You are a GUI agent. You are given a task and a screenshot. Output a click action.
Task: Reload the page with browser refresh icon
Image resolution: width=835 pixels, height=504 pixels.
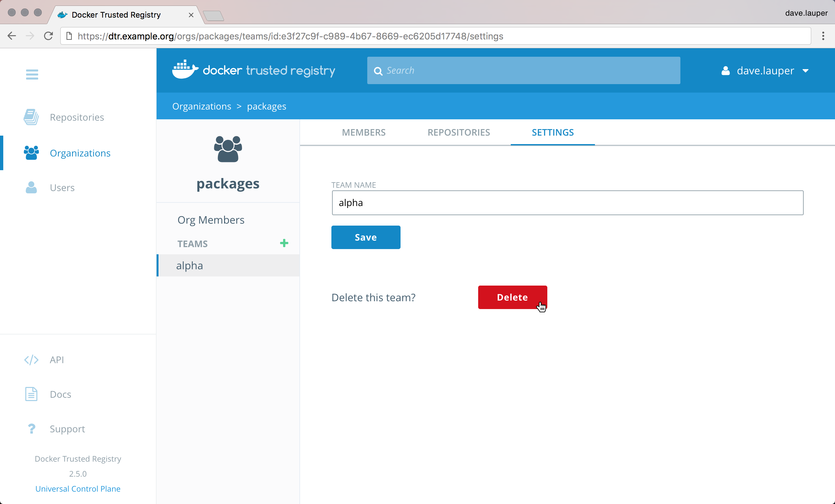48,36
